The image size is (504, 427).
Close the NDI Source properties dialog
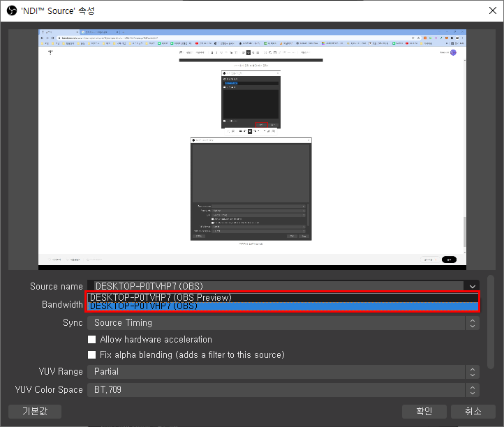(492, 10)
